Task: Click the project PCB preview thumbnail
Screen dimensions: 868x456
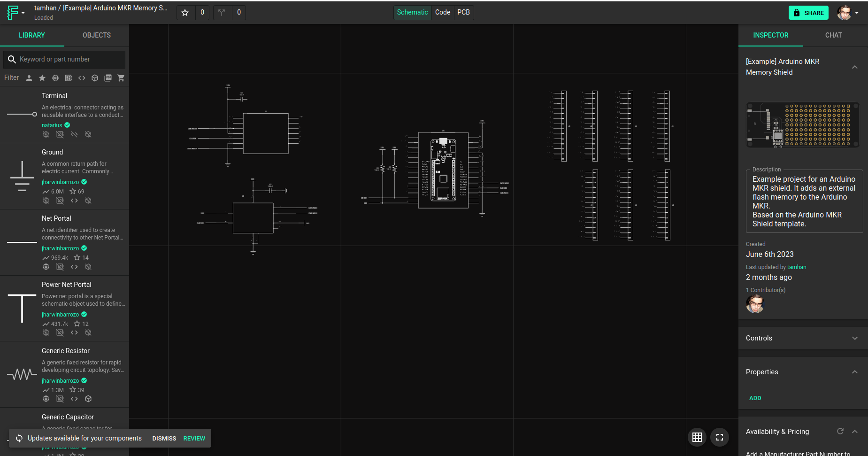Action: (x=803, y=125)
